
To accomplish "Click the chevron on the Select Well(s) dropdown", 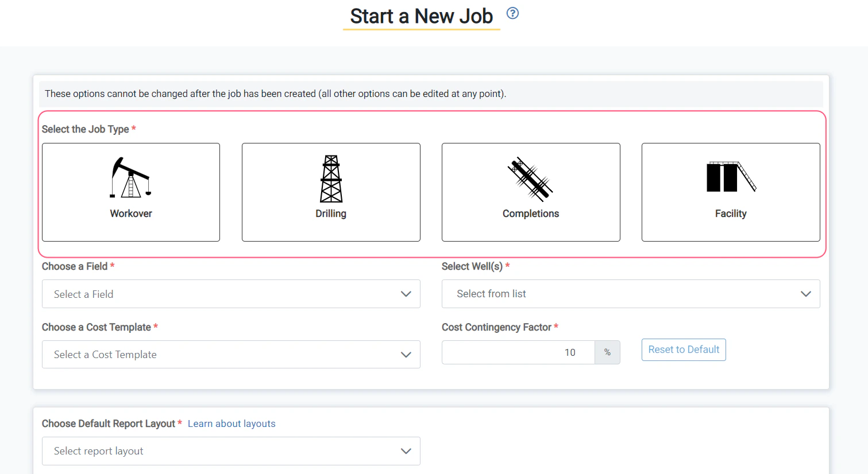I will click(805, 294).
